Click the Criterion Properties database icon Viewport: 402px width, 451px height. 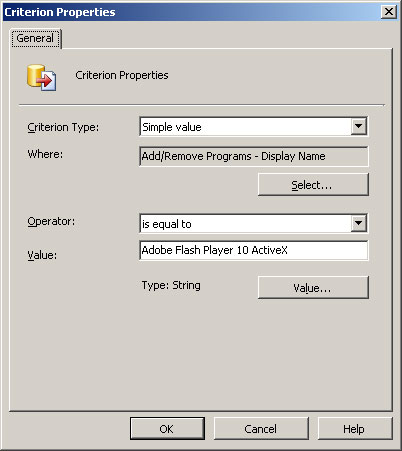pyautogui.click(x=42, y=77)
